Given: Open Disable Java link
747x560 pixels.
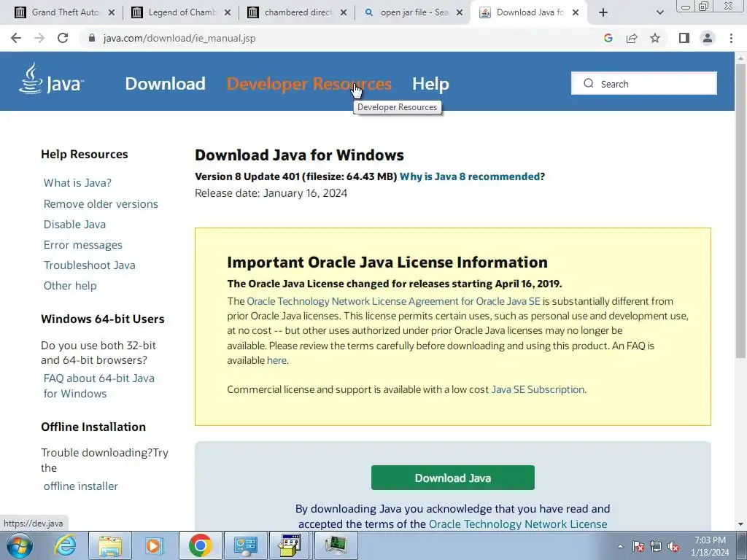Looking at the screenshot, I should click(75, 225).
